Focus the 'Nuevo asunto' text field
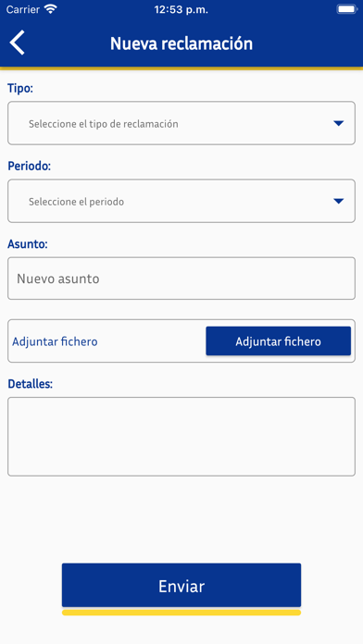This screenshot has height=644, width=363. coord(181,279)
